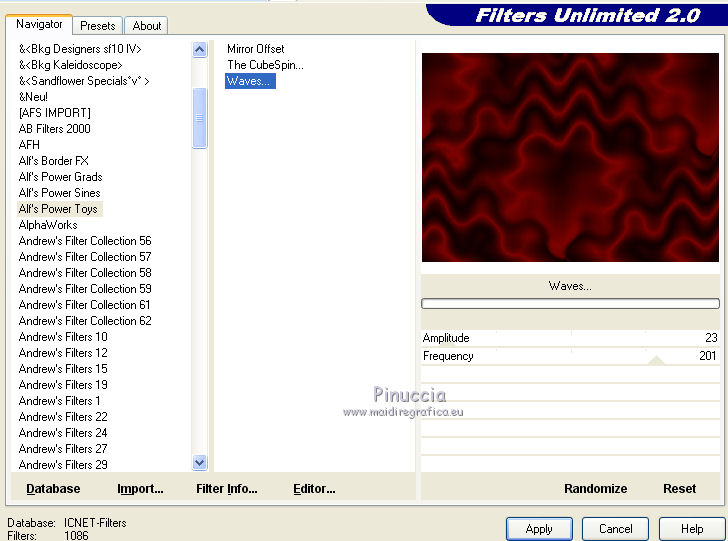
Task: Click the Database button
Action: click(x=53, y=489)
